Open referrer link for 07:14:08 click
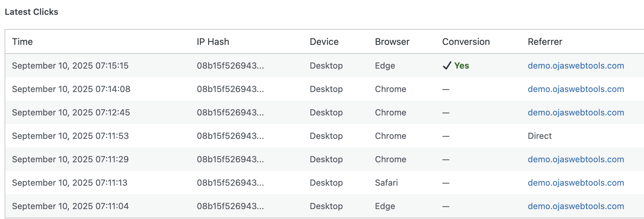Viewport: 644px width, 219px height. point(576,89)
